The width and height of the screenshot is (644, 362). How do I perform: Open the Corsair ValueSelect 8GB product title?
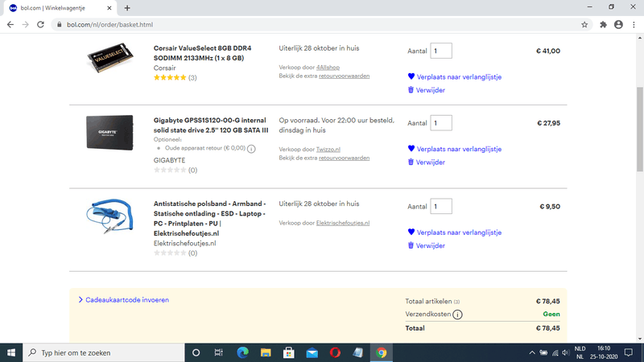(x=203, y=53)
